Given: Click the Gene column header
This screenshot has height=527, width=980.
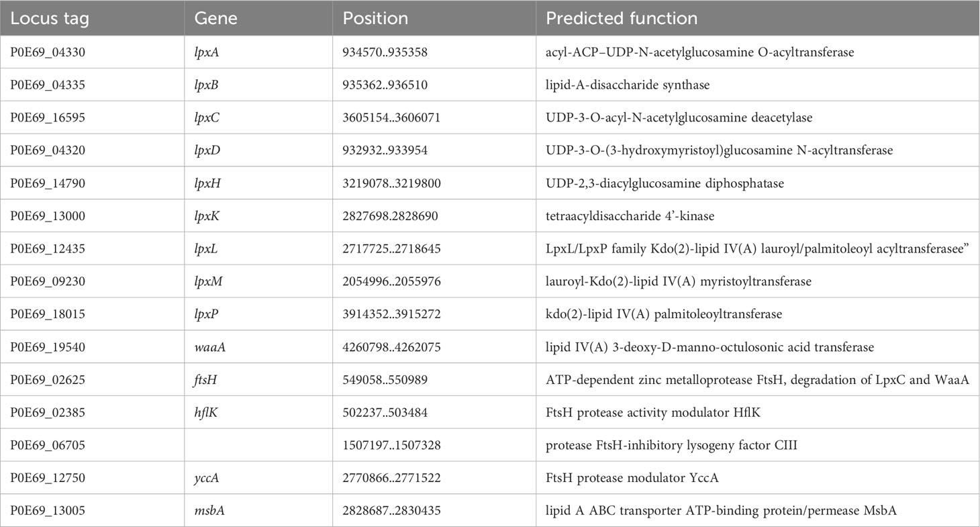Looking at the screenshot, I should coord(215,18).
